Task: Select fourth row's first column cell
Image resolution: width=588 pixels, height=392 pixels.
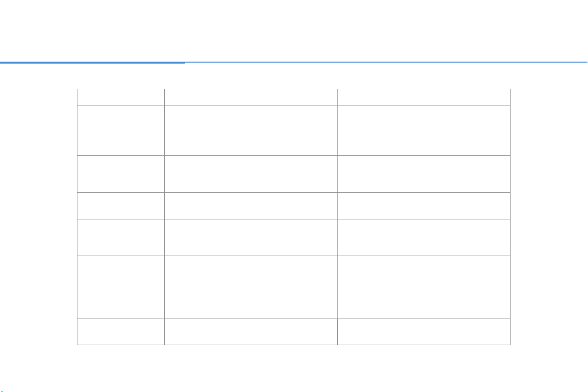Action: coord(121,206)
